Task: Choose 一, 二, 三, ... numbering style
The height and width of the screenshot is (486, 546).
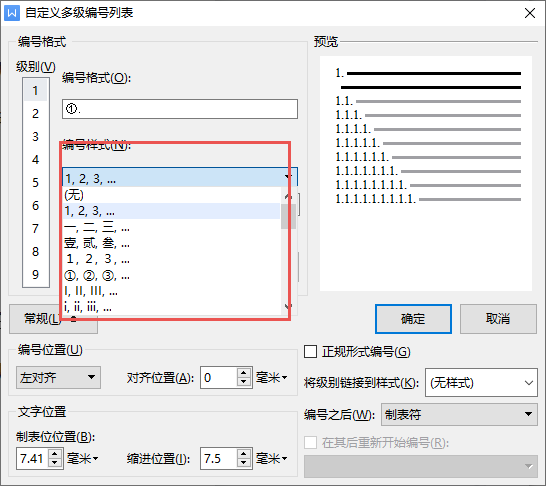Action: point(172,227)
